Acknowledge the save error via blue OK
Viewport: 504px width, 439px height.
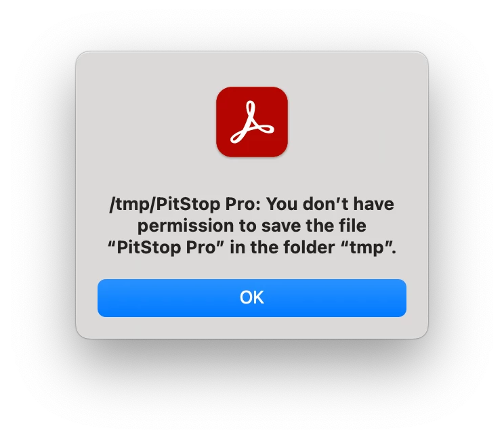click(x=252, y=297)
